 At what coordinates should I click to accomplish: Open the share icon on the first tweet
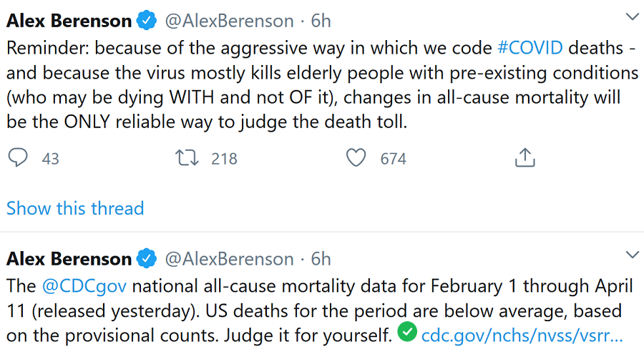tap(525, 157)
